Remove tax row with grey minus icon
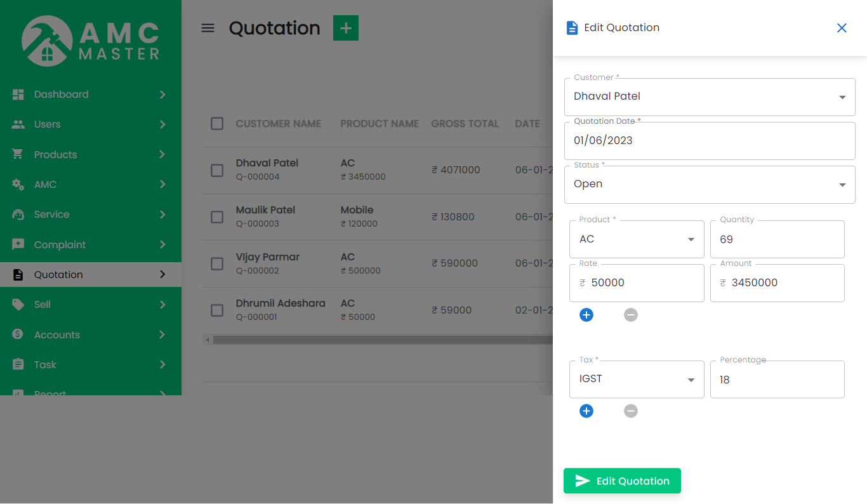 click(x=630, y=411)
